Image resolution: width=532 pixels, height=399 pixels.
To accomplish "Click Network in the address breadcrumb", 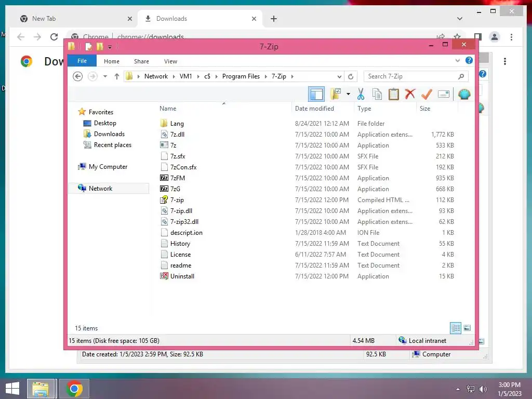I will click(x=156, y=76).
